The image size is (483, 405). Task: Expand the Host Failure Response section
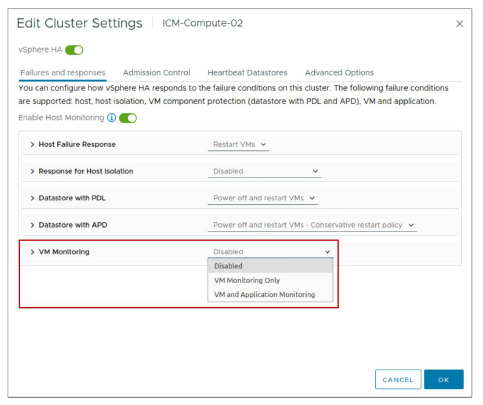coord(32,144)
